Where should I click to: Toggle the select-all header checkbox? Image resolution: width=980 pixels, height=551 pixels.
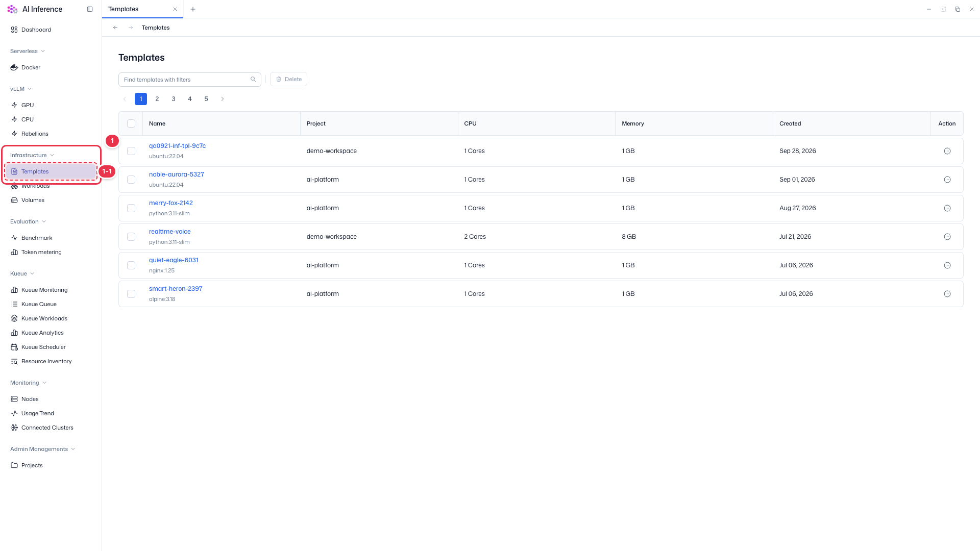click(x=131, y=123)
